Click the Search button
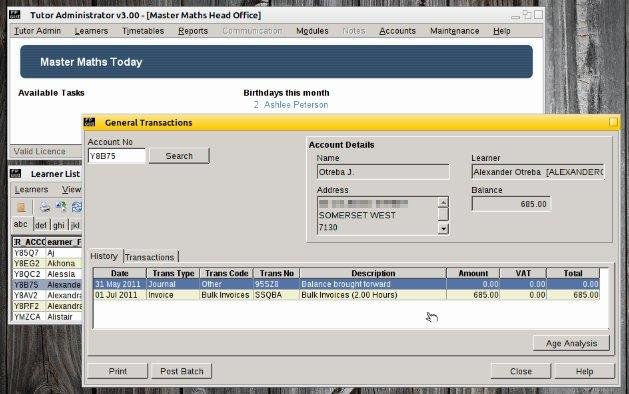The height and width of the screenshot is (394, 629). point(179,156)
